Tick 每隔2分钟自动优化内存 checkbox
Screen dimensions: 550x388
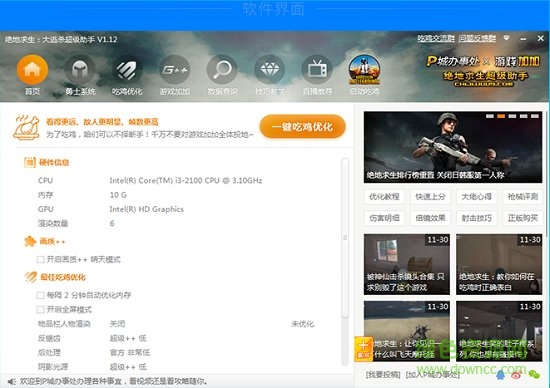click(40, 295)
